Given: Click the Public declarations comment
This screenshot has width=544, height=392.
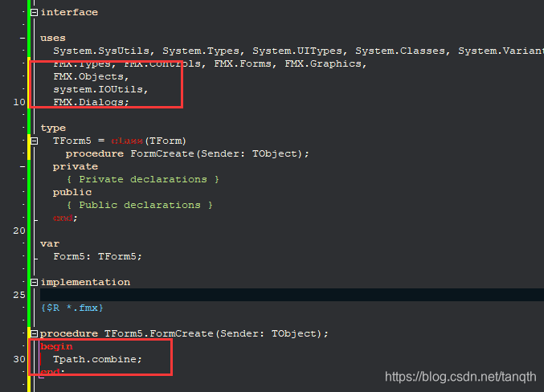Looking at the screenshot, I should coord(140,205).
